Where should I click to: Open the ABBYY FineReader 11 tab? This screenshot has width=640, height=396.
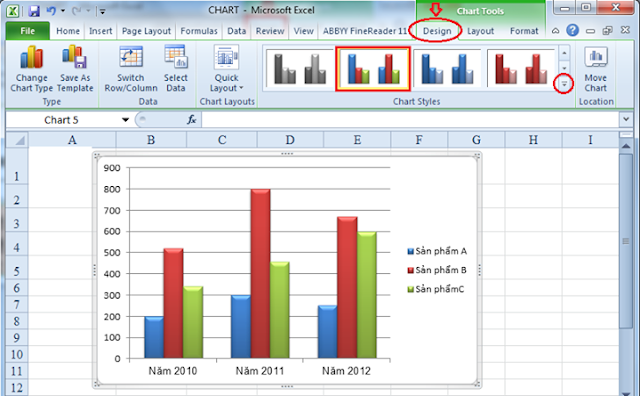pos(365,31)
